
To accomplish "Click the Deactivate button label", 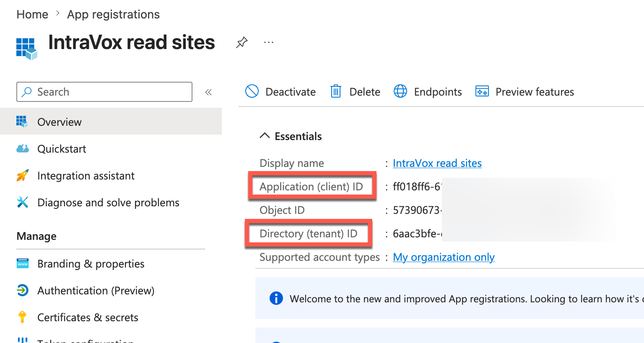I will pos(291,92).
